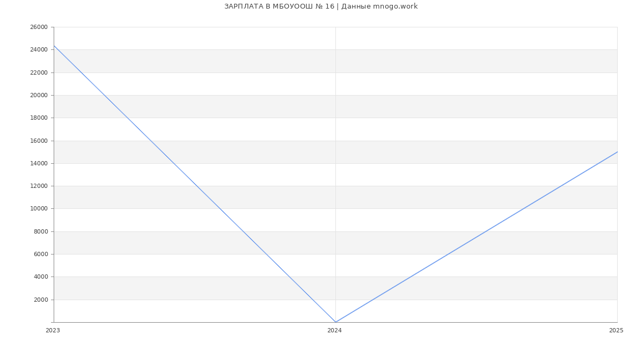This screenshot has width=644, height=349.
Task: Click the 22000 y-axis label
Action: [39, 72]
